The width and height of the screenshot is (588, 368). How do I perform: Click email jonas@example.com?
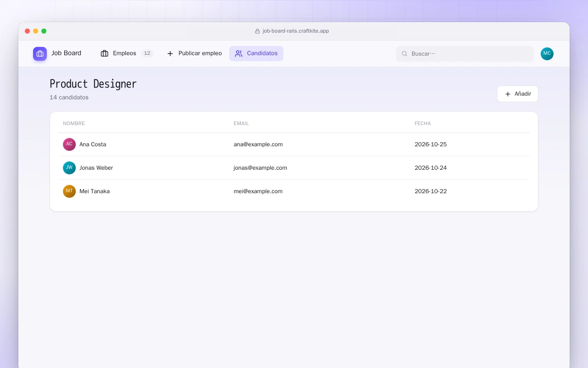tap(260, 168)
